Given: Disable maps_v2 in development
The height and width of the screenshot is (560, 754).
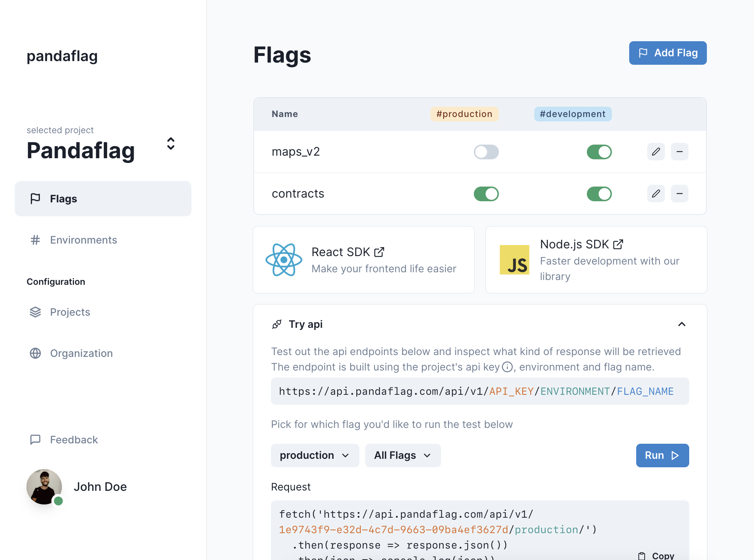Looking at the screenshot, I should tap(599, 152).
